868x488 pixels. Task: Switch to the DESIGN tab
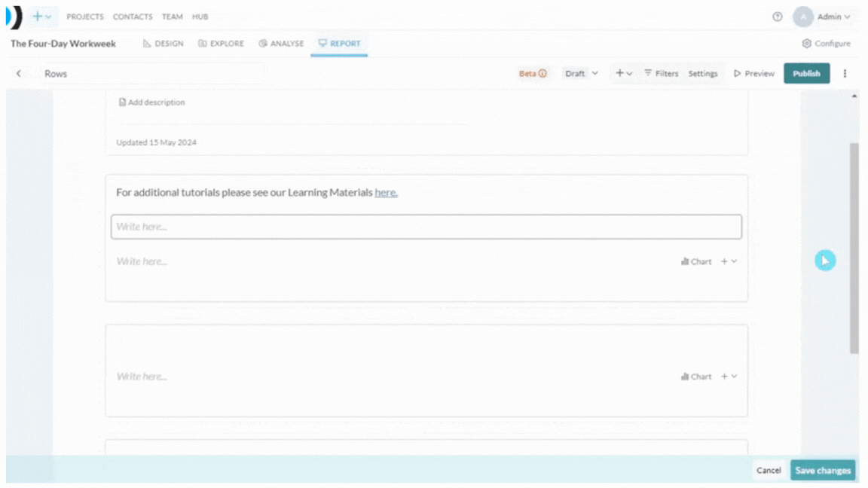(164, 43)
